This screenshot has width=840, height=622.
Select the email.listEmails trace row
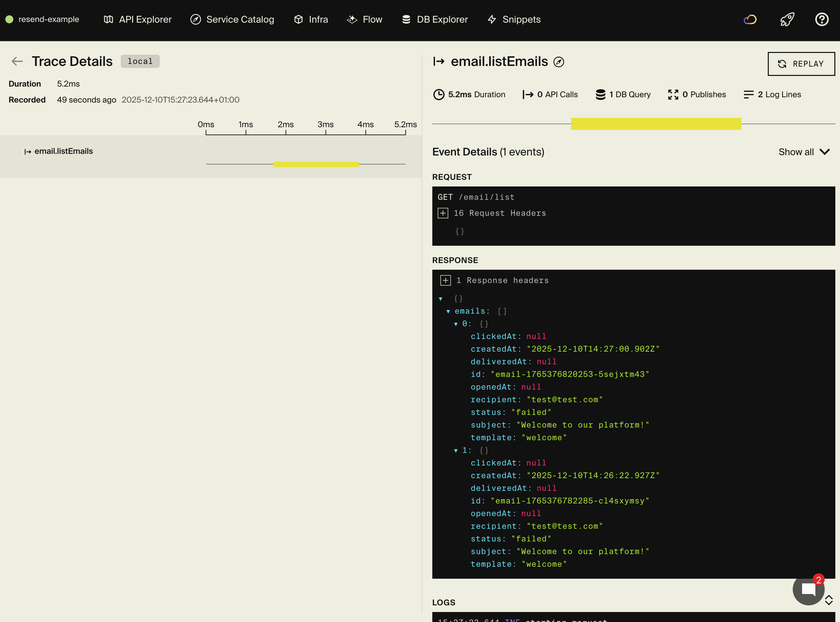[x=64, y=151]
